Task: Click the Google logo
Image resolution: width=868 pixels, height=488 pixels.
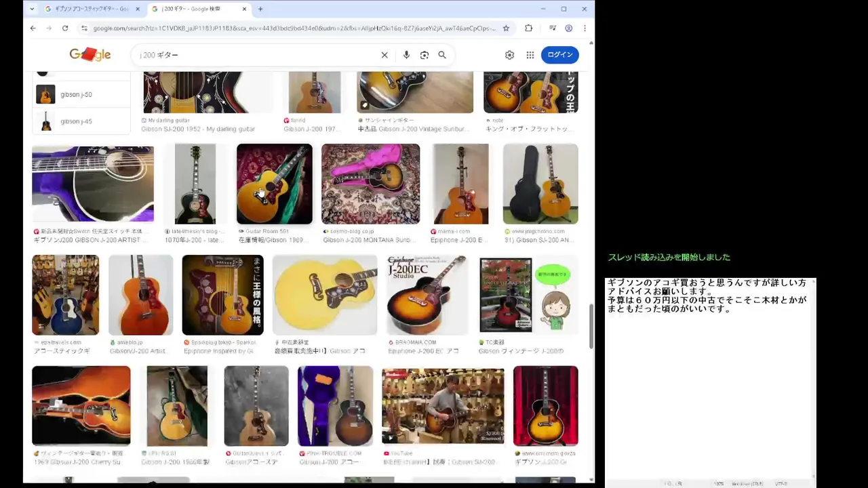Action: [x=90, y=55]
